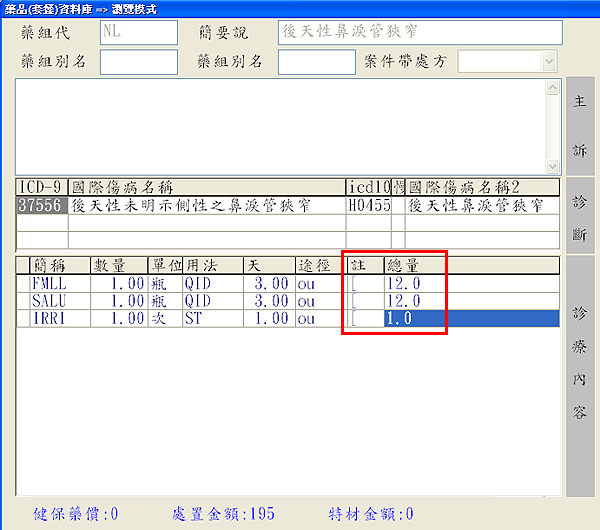Select the FMLL medication row

pyautogui.click(x=52, y=284)
